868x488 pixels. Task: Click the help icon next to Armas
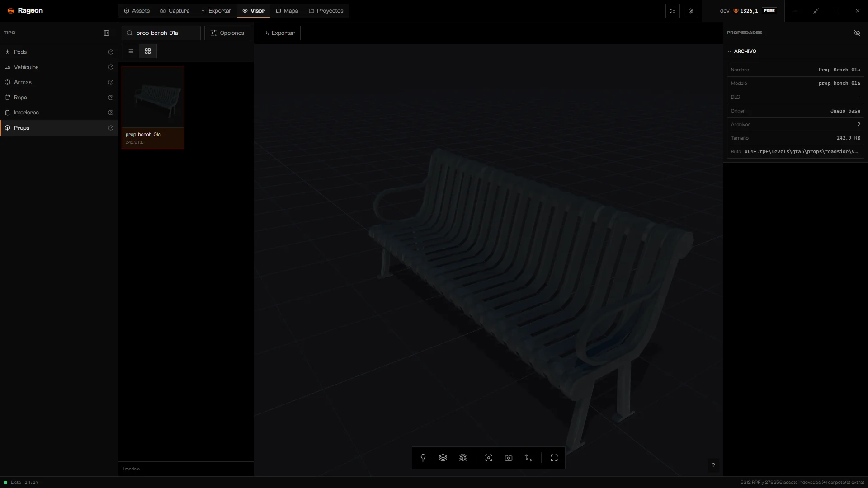(111, 82)
